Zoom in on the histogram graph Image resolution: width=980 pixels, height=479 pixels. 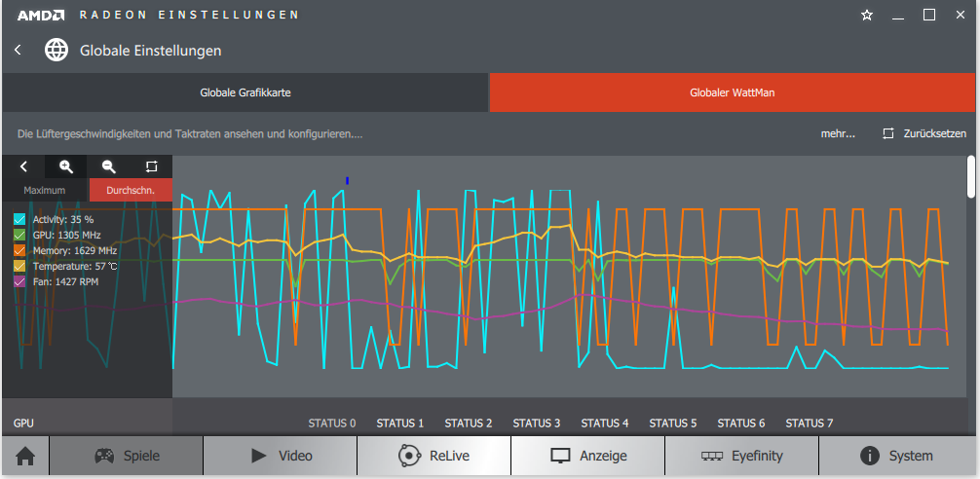coord(66,166)
